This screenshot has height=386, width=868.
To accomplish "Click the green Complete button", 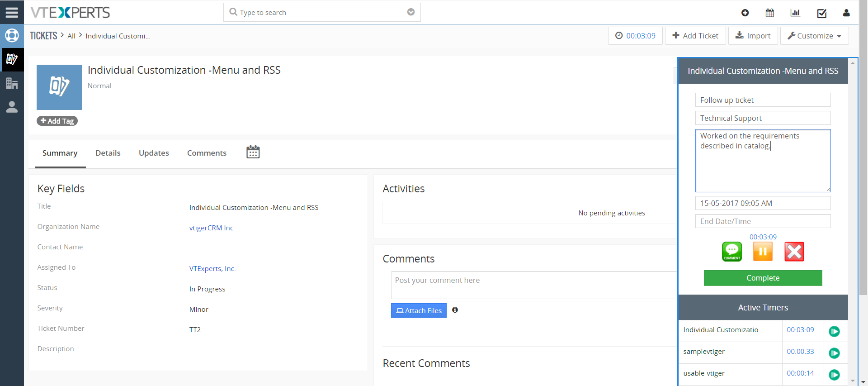I will 763,278.
